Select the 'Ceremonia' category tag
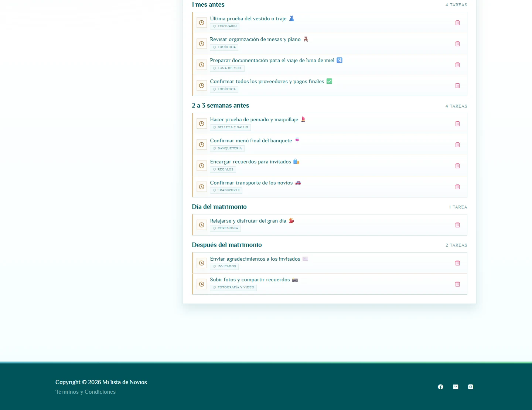The image size is (532, 410). 225,228
